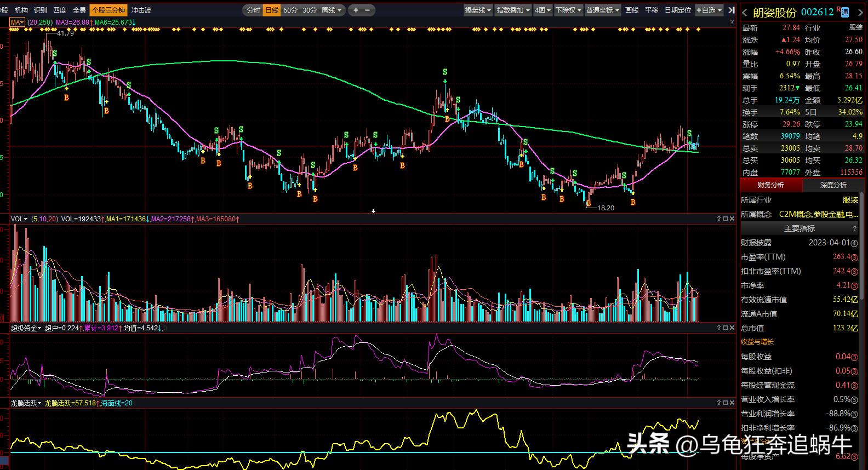Select 分时 intraday view
This screenshot has height=470, width=868.
[x=253, y=10]
